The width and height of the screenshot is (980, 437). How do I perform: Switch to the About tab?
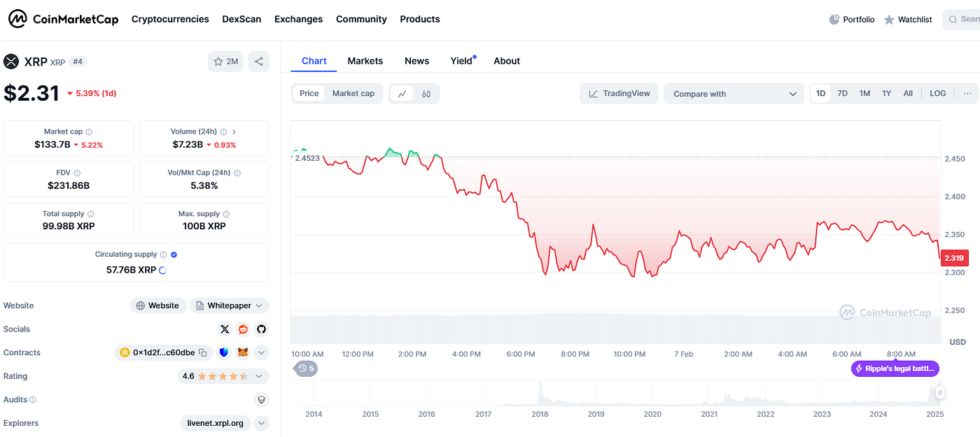[507, 61]
